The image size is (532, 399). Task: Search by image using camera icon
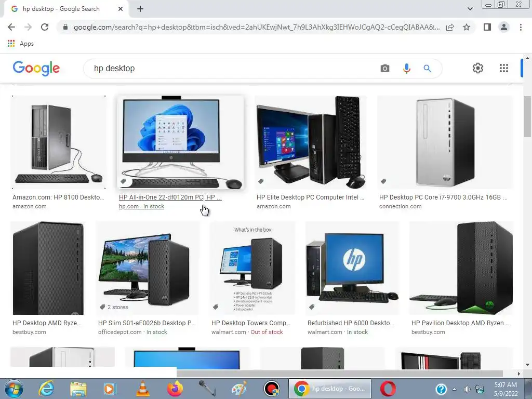(385, 68)
